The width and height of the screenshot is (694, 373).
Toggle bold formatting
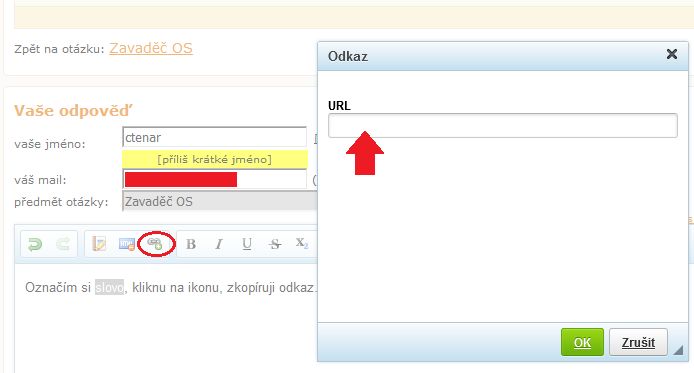[x=191, y=244]
